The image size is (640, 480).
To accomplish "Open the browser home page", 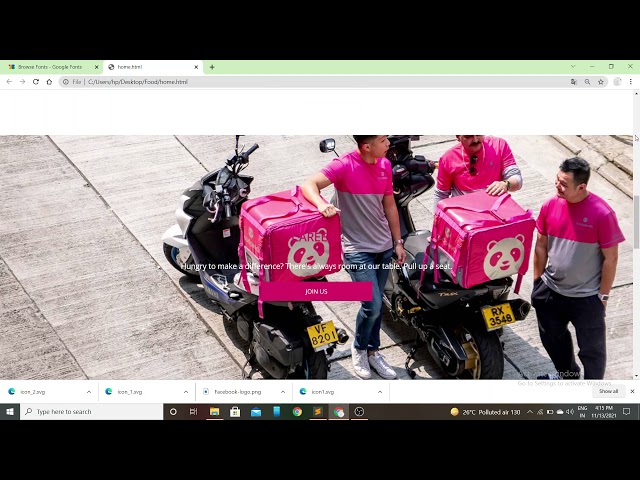I will pyautogui.click(x=49, y=82).
